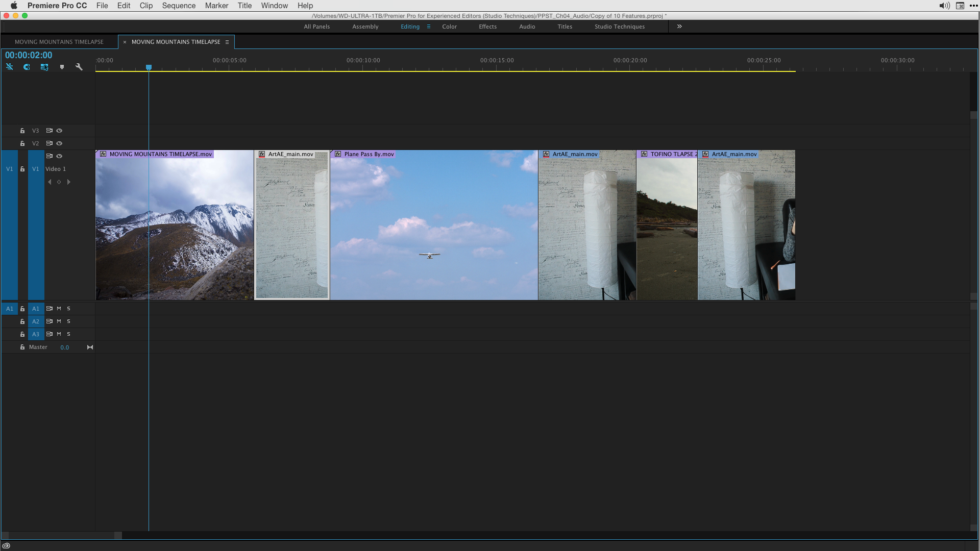This screenshot has width=980, height=551.
Task: Click Add-Remove Keyframe diamond on Video 1
Action: click(x=59, y=182)
